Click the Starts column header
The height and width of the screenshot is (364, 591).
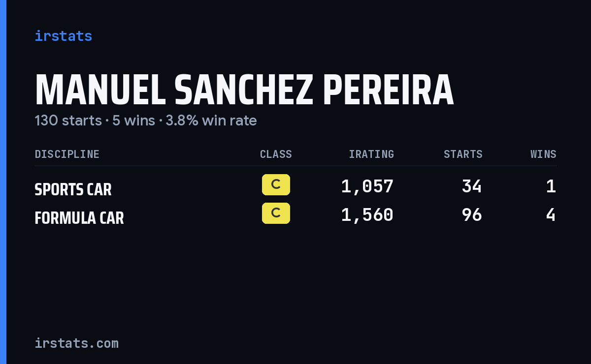pyautogui.click(x=463, y=154)
